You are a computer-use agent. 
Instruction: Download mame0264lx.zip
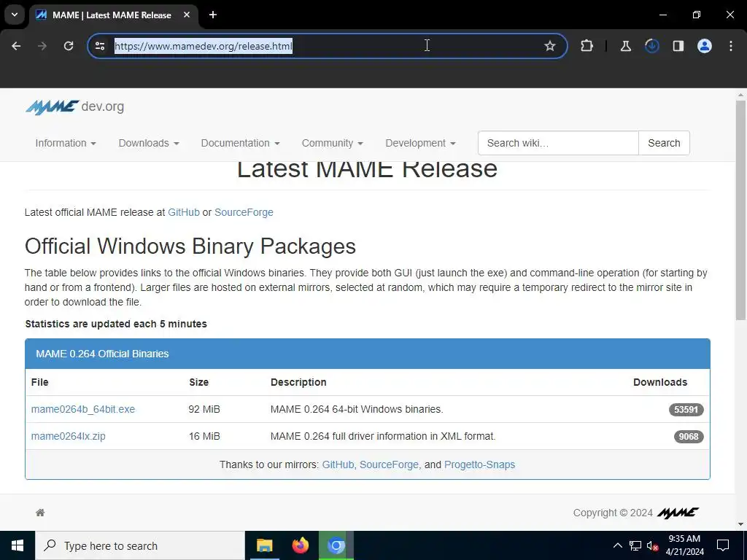(x=68, y=436)
